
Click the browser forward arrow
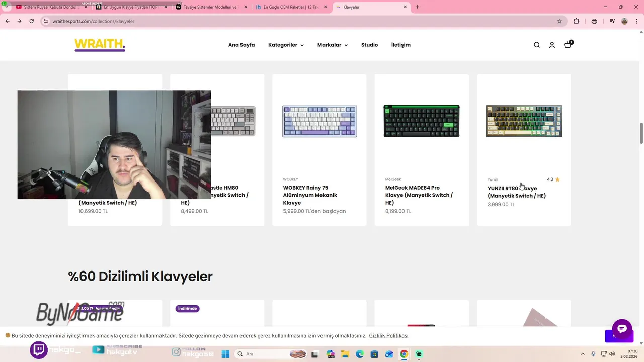click(19, 21)
